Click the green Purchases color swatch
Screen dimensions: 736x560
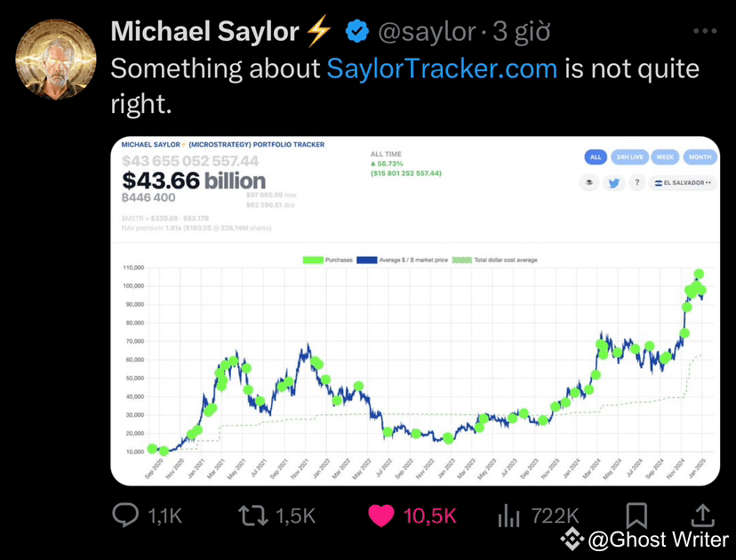(313, 259)
